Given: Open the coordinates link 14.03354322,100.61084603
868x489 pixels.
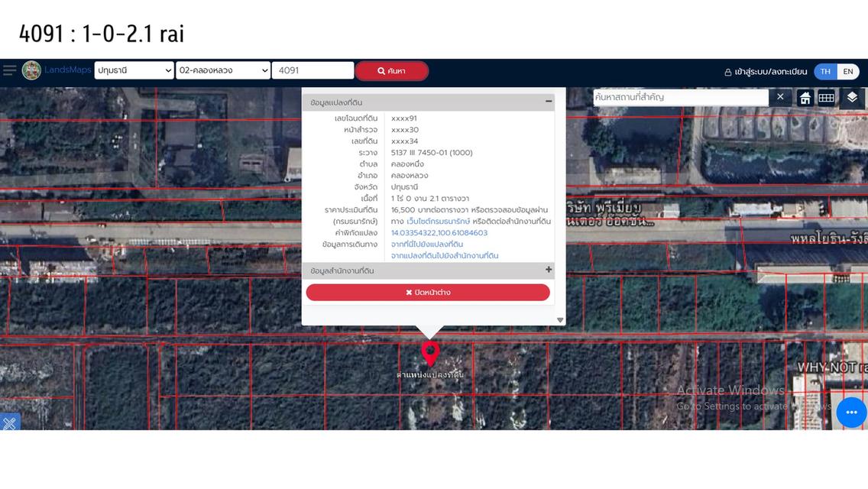Looking at the screenshot, I should coord(439,233).
